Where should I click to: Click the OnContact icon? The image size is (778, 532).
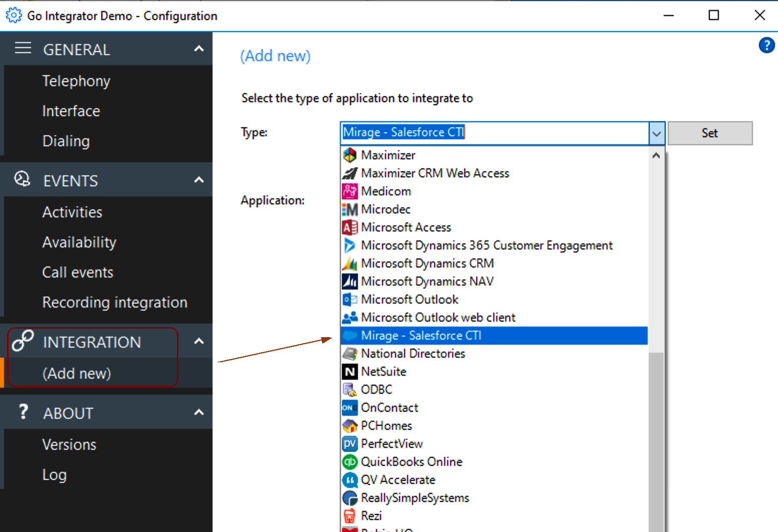coord(349,408)
